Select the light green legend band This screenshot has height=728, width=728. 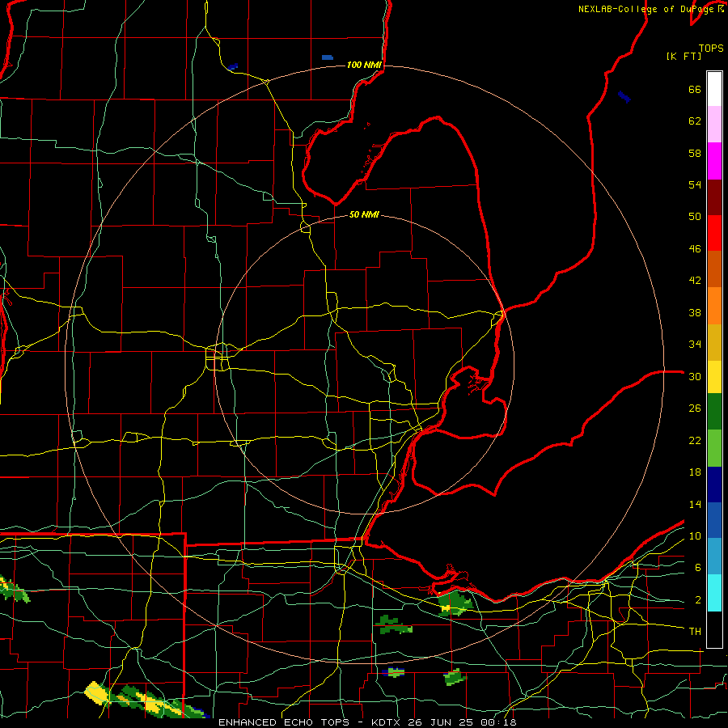pyautogui.click(x=714, y=448)
